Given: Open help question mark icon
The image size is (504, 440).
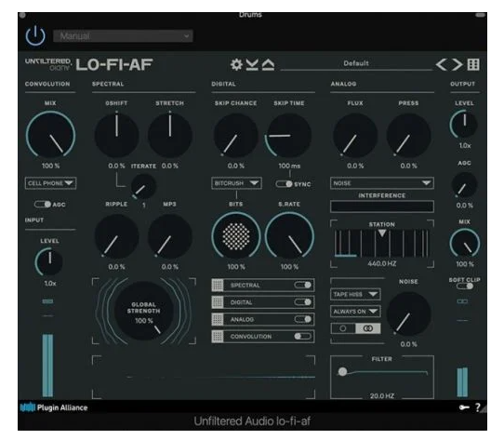Looking at the screenshot, I should pos(478,407).
